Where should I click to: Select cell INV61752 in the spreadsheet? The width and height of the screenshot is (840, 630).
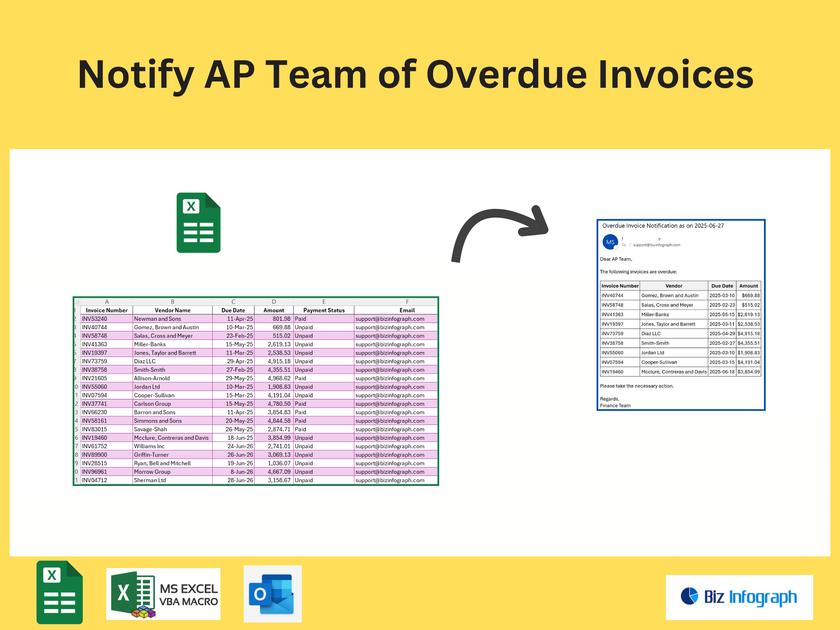point(107,446)
